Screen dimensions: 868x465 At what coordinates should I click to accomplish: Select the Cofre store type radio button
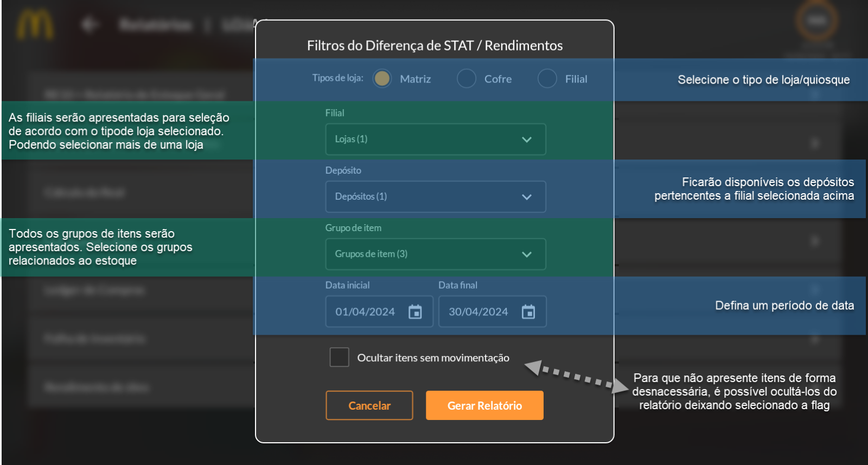[x=467, y=79]
